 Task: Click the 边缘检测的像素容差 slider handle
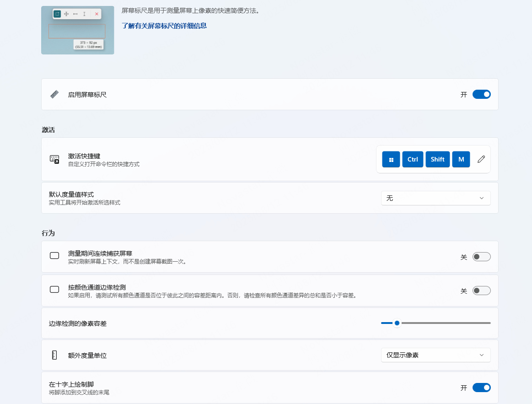(x=397, y=323)
